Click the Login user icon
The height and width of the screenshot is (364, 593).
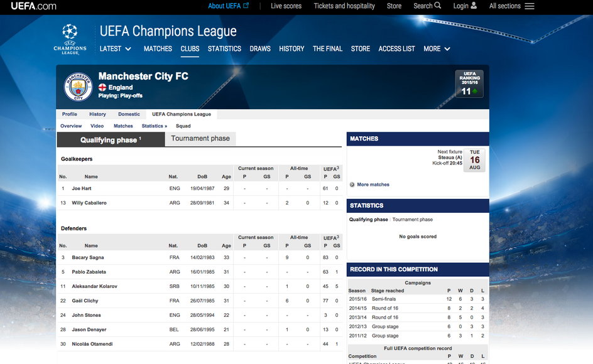474,6
